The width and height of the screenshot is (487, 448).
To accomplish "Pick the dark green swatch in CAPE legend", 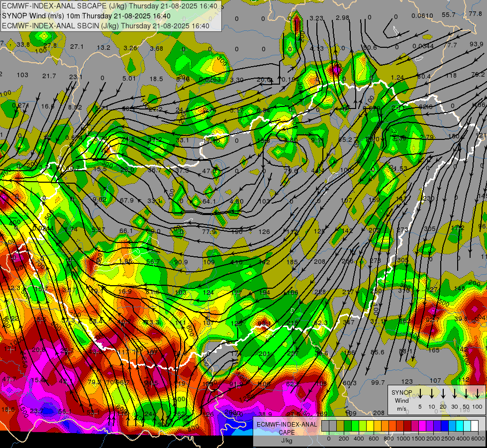I will (348, 426).
